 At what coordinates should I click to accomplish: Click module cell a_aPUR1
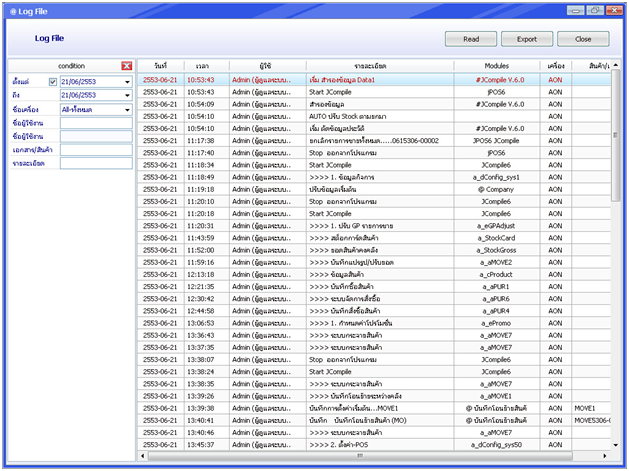coord(497,286)
